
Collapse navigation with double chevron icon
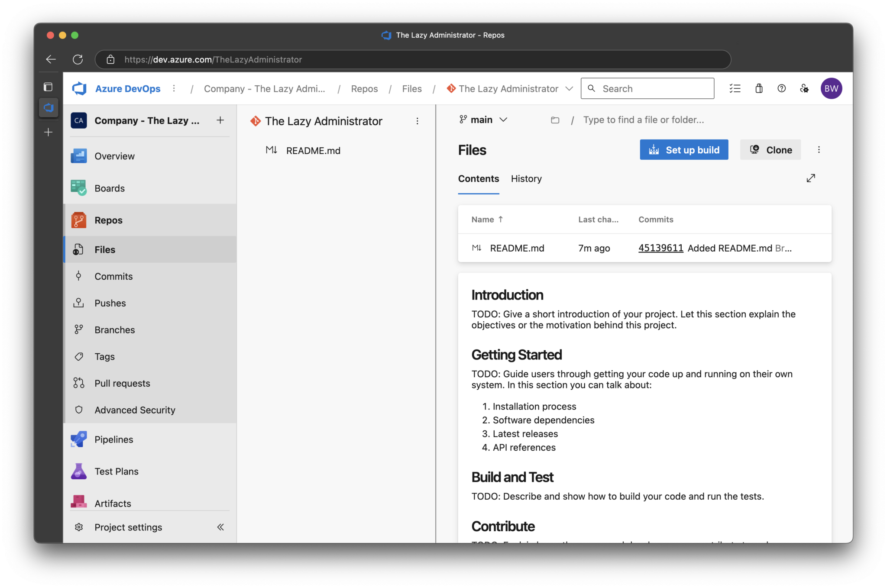[x=220, y=527]
